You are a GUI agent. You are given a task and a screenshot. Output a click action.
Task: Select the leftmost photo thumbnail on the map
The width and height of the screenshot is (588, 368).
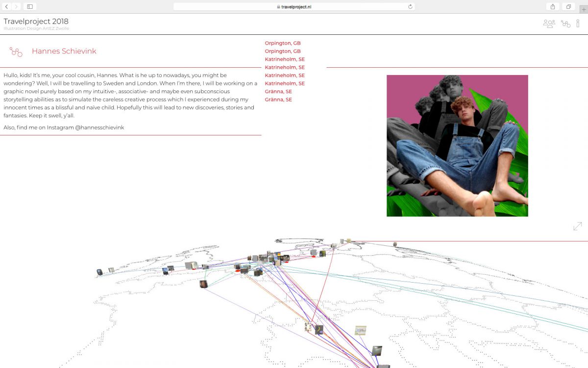click(99, 272)
